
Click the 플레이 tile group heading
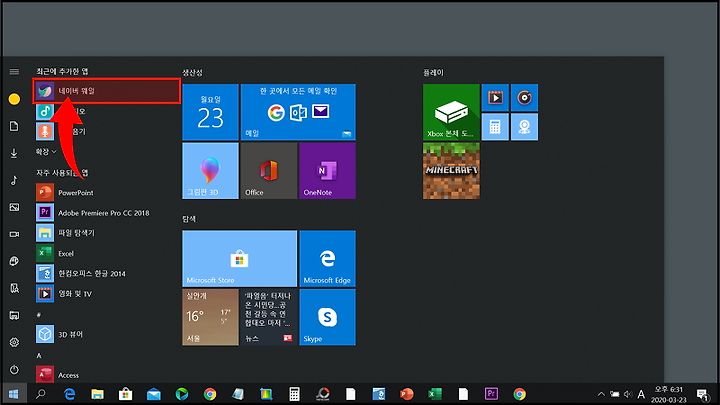point(433,73)
